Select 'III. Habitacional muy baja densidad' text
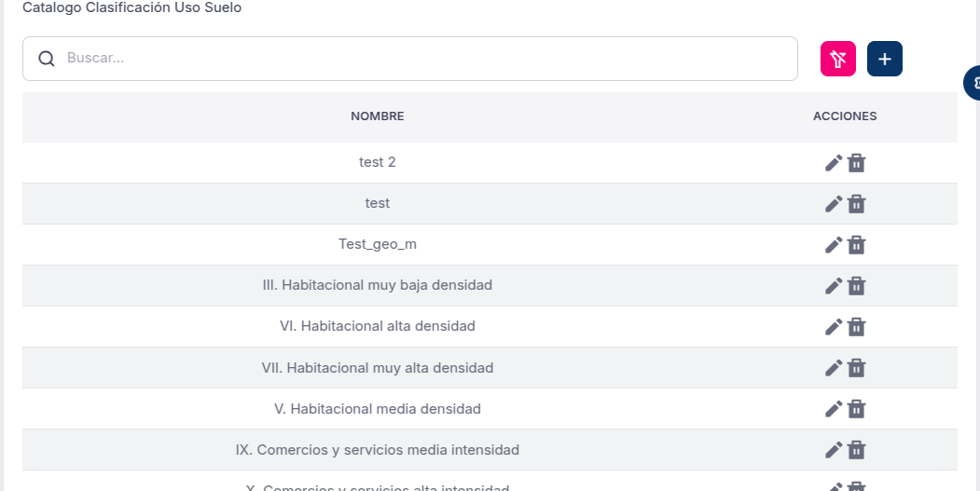 coord(378,285)
